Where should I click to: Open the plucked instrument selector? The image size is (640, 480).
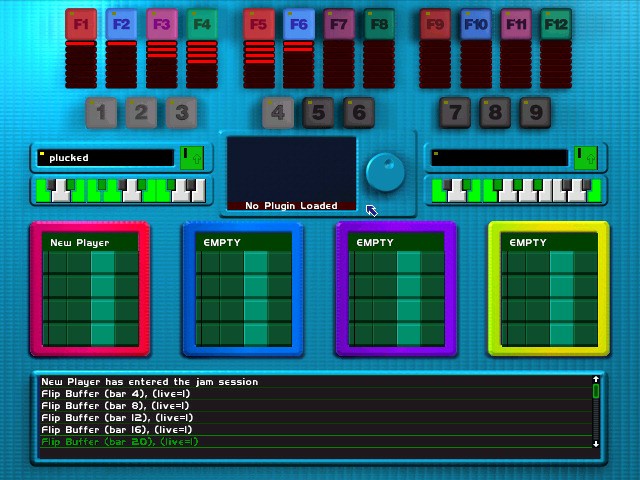[105, 158]
